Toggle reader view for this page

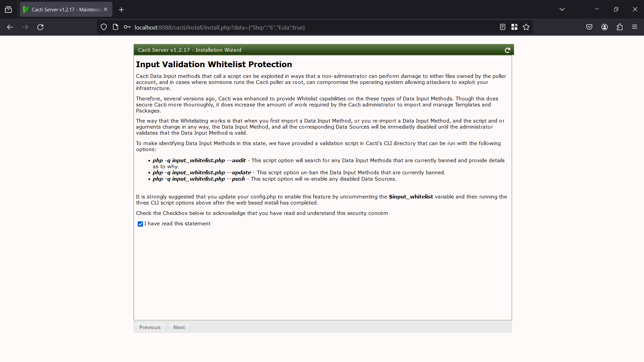[x=503, y=27]
